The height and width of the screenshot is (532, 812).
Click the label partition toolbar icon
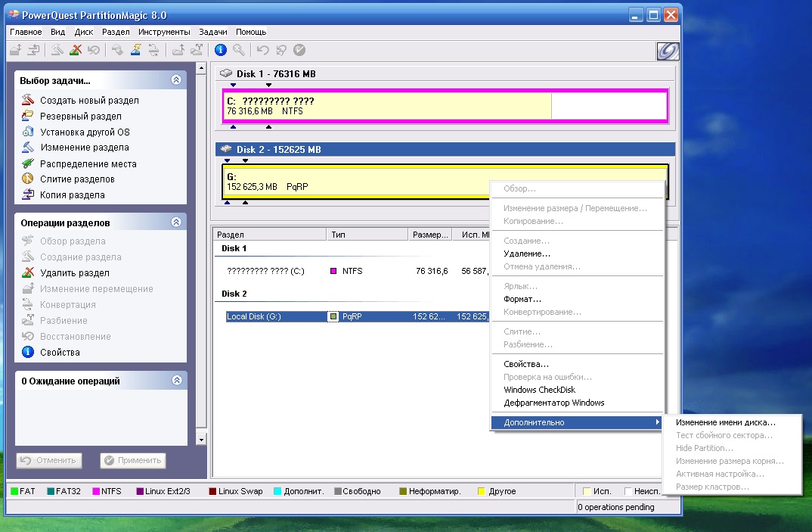117,50
